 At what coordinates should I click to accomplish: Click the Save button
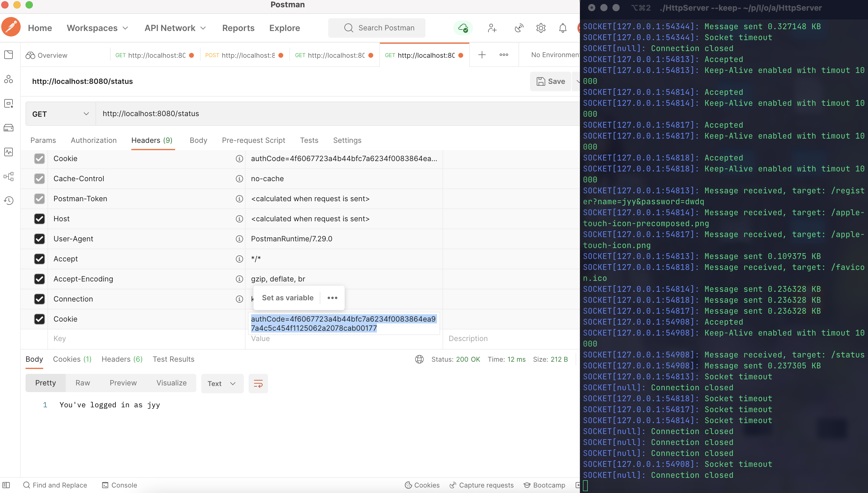click(550, 81)
